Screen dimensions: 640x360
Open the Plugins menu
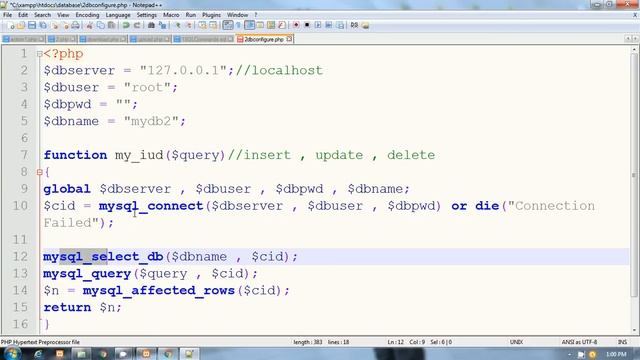[x=211, y=15]
